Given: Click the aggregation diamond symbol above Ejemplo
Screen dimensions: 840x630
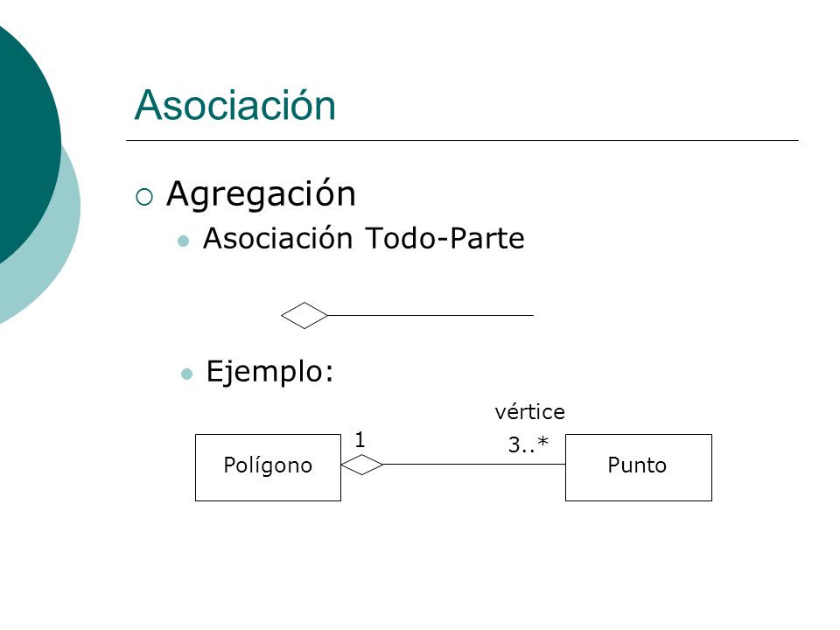Looking at the screenshot, I should (x=304, y=316).
